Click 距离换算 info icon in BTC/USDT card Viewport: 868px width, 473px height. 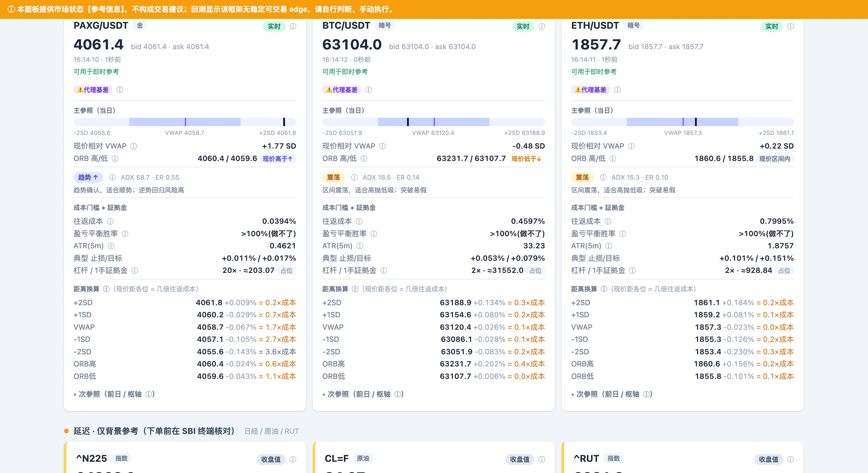(355, 289)
